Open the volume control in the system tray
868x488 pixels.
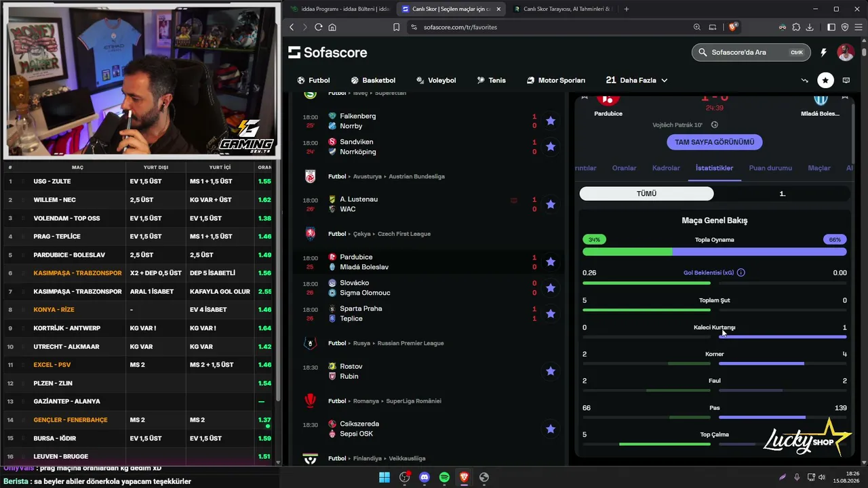pos(822,477)
